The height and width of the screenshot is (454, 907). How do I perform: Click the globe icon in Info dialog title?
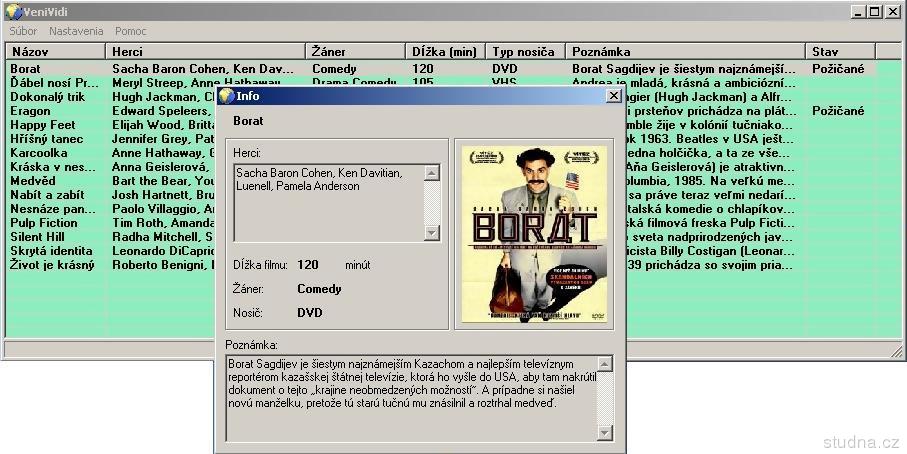pos(226,96)
